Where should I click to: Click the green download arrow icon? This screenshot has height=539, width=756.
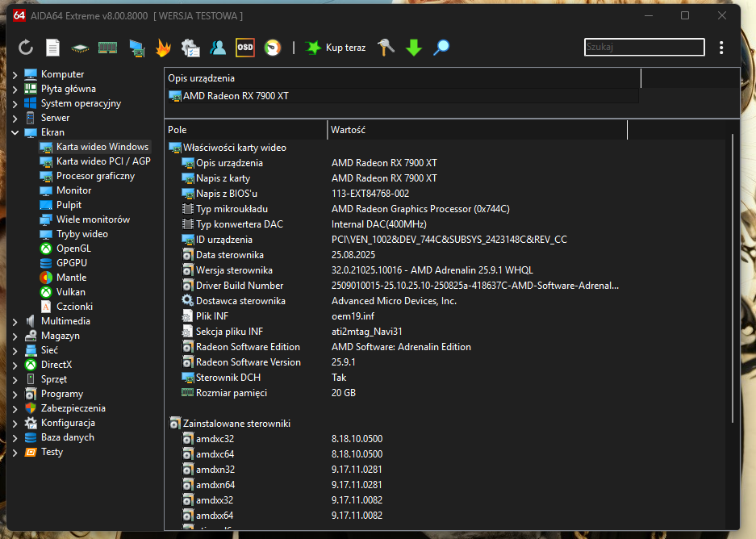(x=414, y=48)
